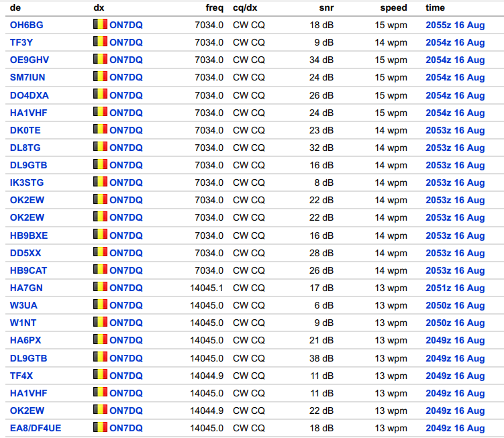Select 15 wpm speed in OH6BG row

click(391, 25)
